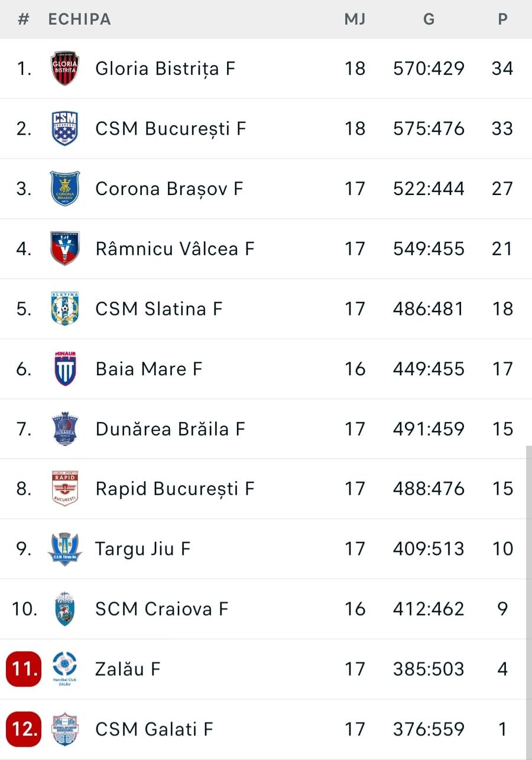Click the Dunărea Brăila team badge
Screen dimensions: 532x760
point(65,428)
